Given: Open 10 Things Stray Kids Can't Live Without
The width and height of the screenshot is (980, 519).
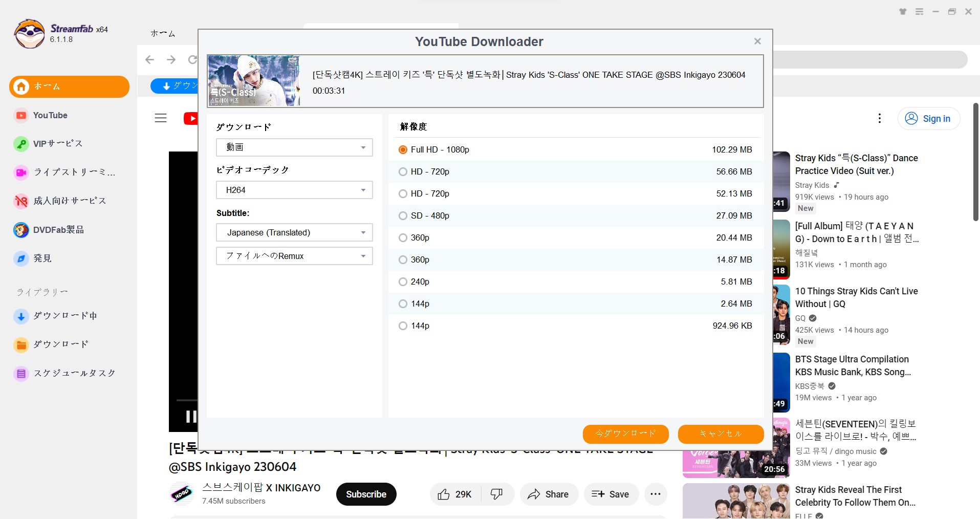Looking at the screenshot, I should [856, 297].
